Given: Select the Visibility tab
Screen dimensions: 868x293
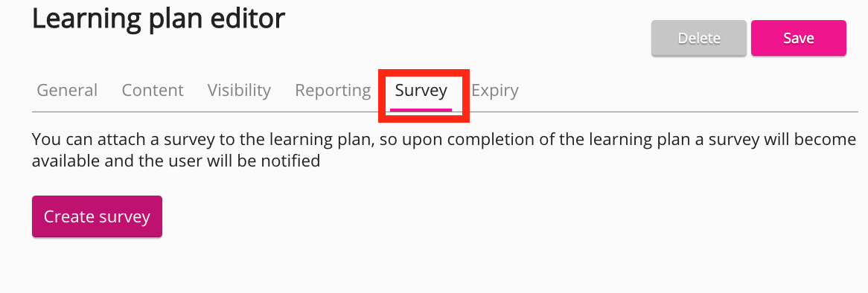Looking at the screenshot, I should click(x=239, y=90).
